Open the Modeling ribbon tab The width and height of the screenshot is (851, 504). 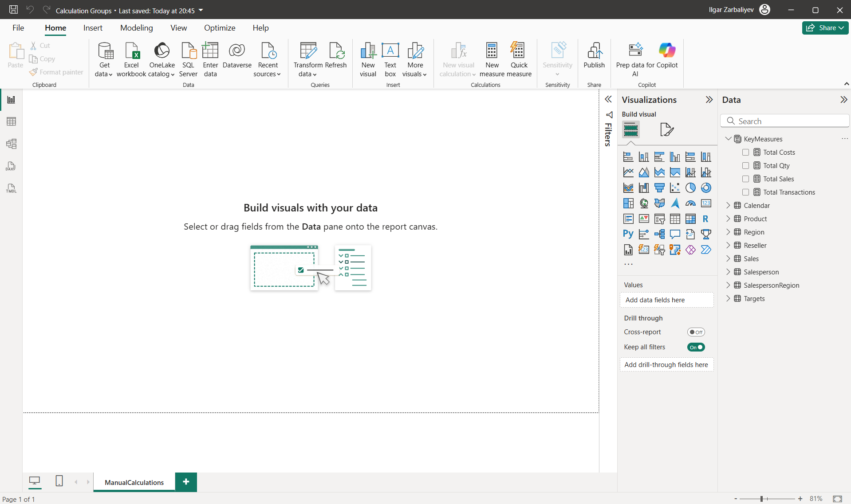137,28
